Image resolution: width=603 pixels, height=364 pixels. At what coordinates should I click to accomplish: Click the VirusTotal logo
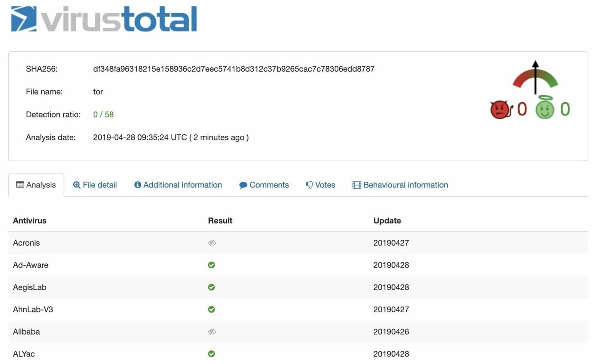pyautogui.click(x=104, y=19)
